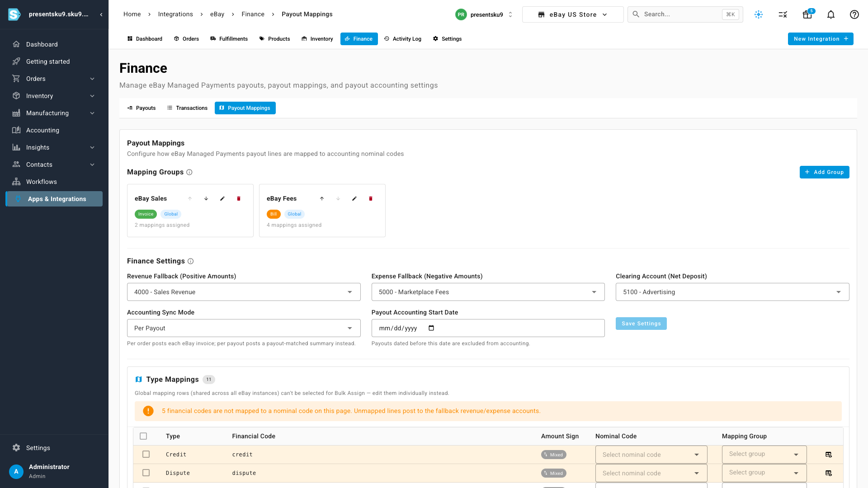868x488 pixels.
Task: Move eBay Sales group down
Action: (206, 199)
